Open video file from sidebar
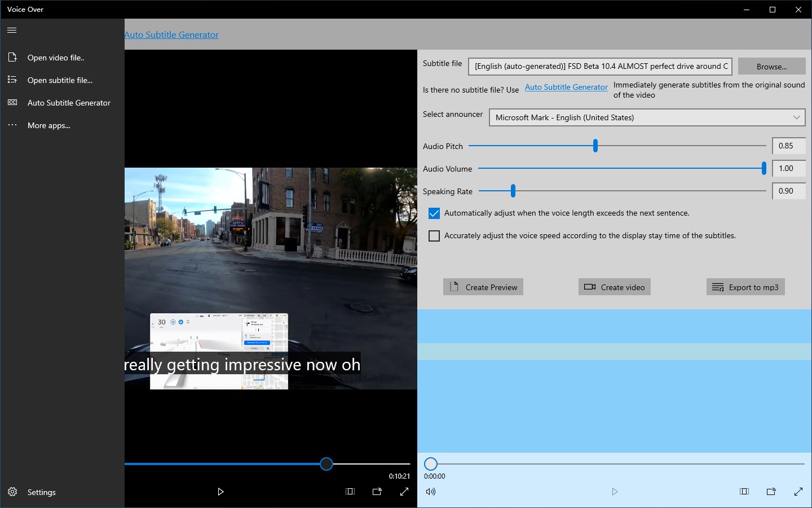812x508 pixels. coord(56,58)
